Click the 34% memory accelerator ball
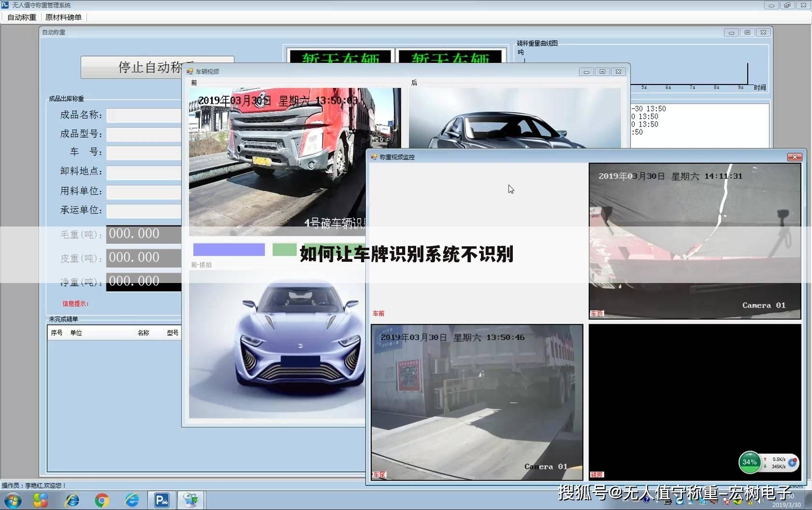The height and width of the screenshot is (510, 812). click(750, 462)
